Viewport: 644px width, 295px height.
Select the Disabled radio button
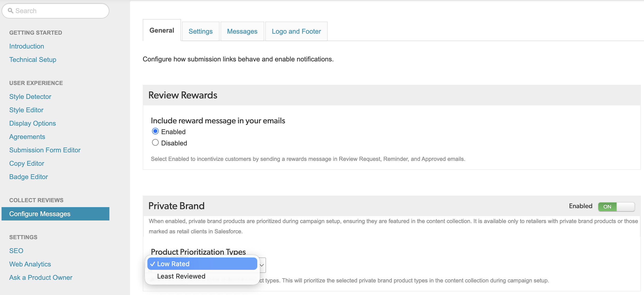155,143
